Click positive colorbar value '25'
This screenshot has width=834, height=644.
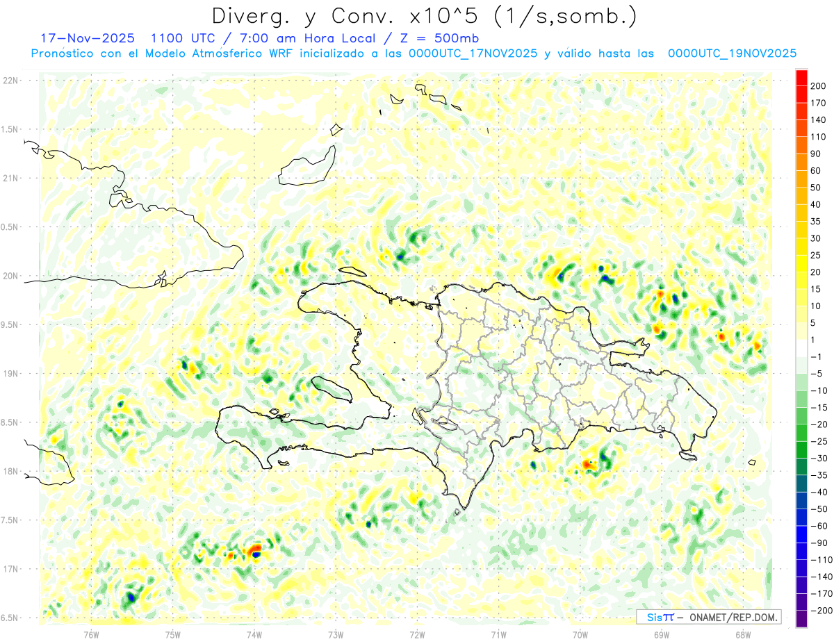817,255
